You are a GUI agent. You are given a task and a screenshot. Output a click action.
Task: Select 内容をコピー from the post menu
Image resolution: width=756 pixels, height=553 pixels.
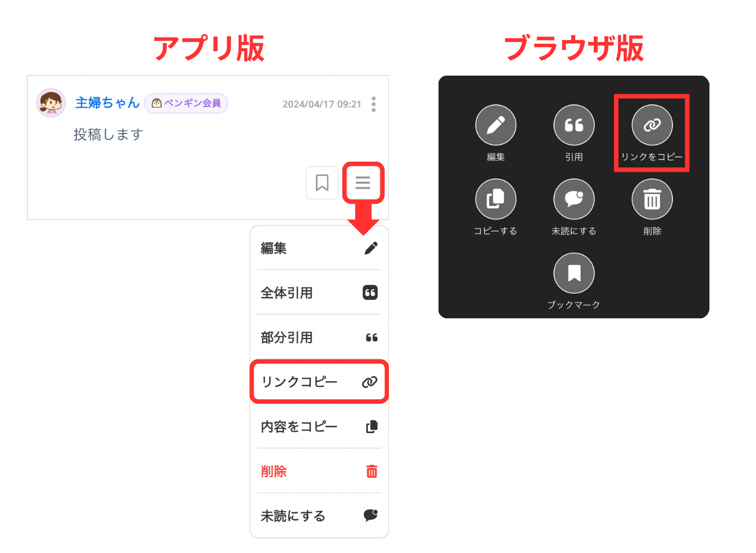(x=319, y=427)
